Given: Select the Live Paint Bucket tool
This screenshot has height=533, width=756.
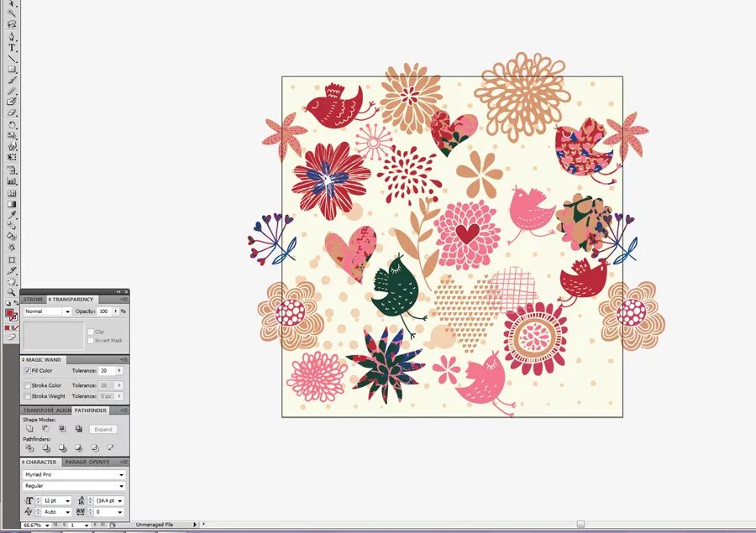Looking at the screenshot, I should [x=12, y=236].
